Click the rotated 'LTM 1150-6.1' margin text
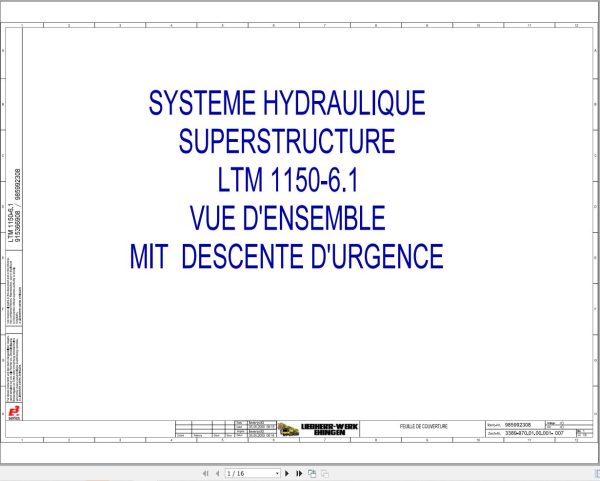 point(11,223)
